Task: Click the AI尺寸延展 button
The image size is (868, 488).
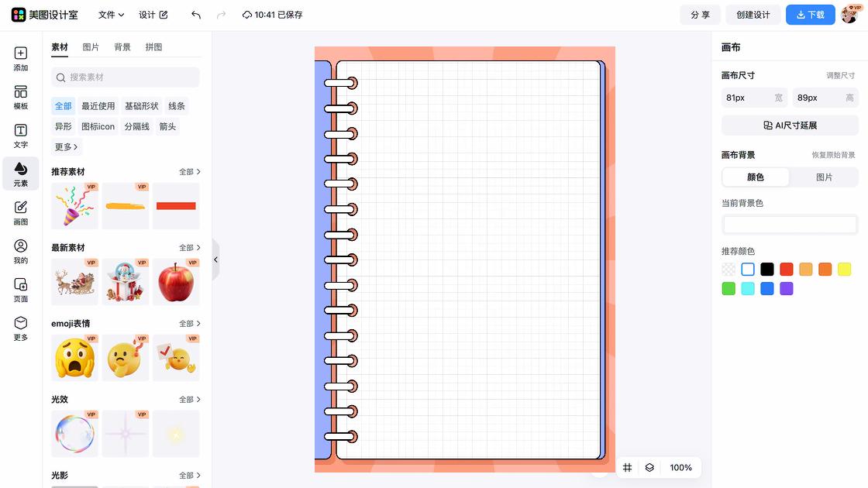Action: point(790,125)
